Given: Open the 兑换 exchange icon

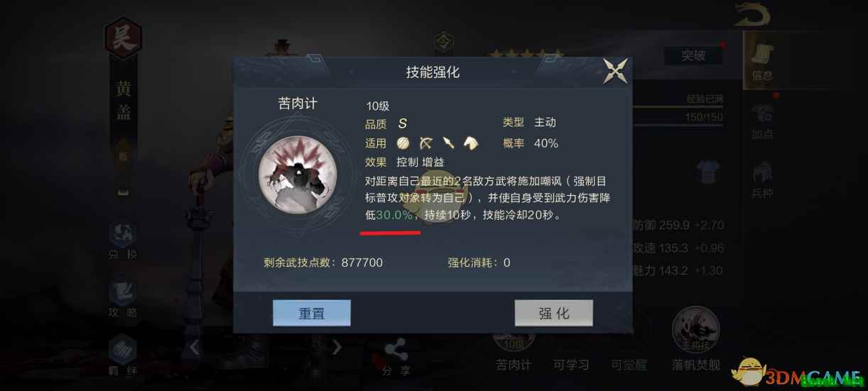Looking at the screenshot, I should (x=123, y=241).
